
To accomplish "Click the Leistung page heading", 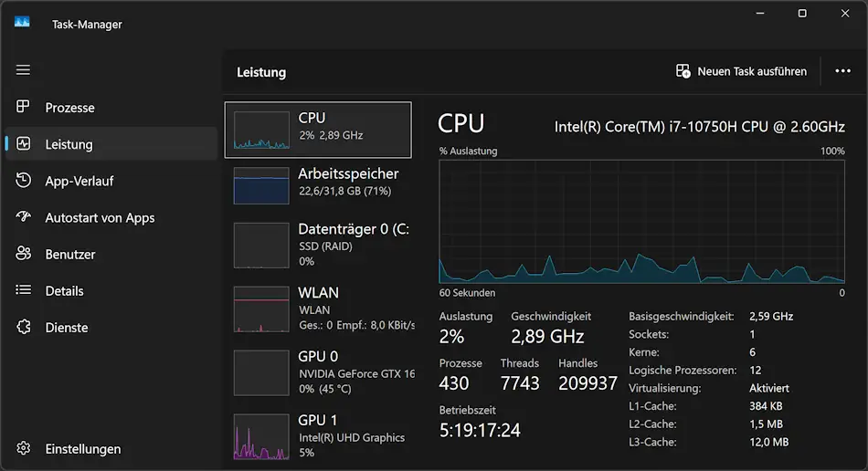I will (x=261, y=72).
